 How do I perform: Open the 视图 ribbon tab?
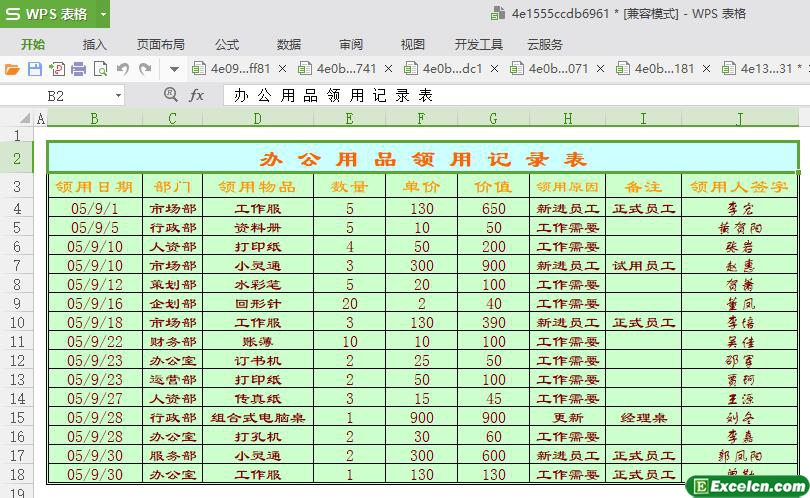[413, 44]
